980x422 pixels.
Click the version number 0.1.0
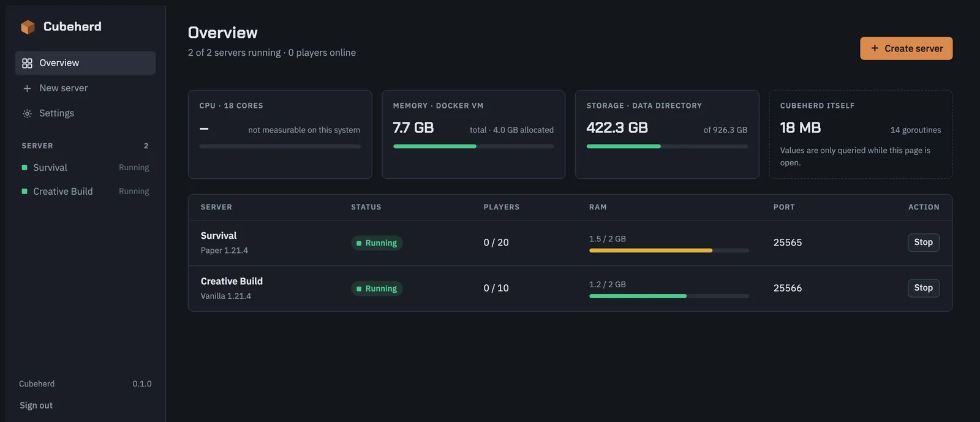(142, 384)
